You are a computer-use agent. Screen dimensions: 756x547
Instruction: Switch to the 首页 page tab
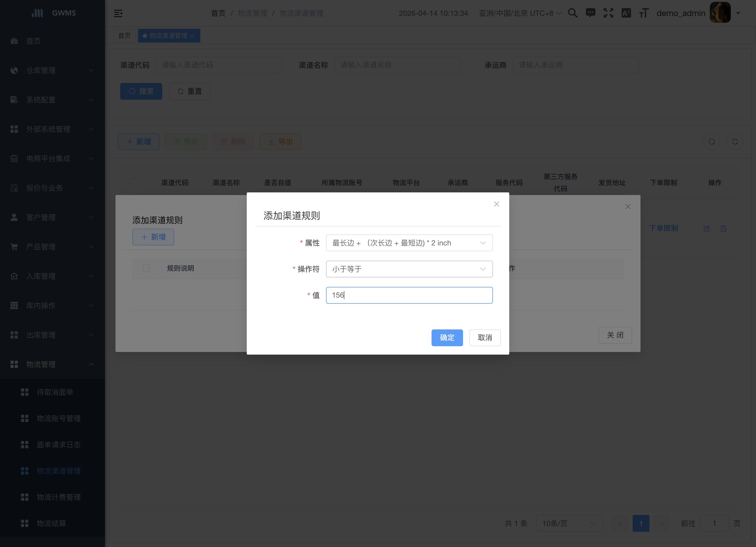pyautogui.click(x=124, y=36)
